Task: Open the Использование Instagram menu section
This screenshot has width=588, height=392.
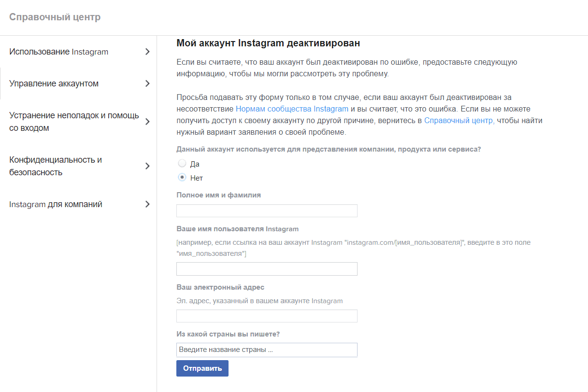Action: (78, 52)
